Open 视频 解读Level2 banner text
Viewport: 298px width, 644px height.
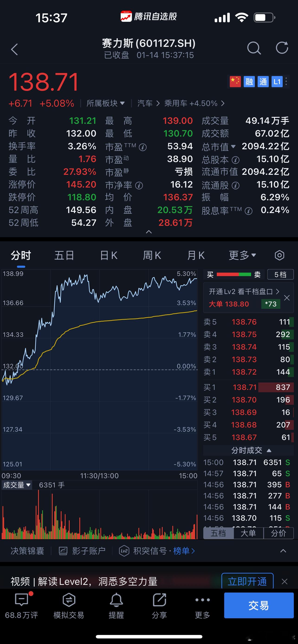point(84,581)
